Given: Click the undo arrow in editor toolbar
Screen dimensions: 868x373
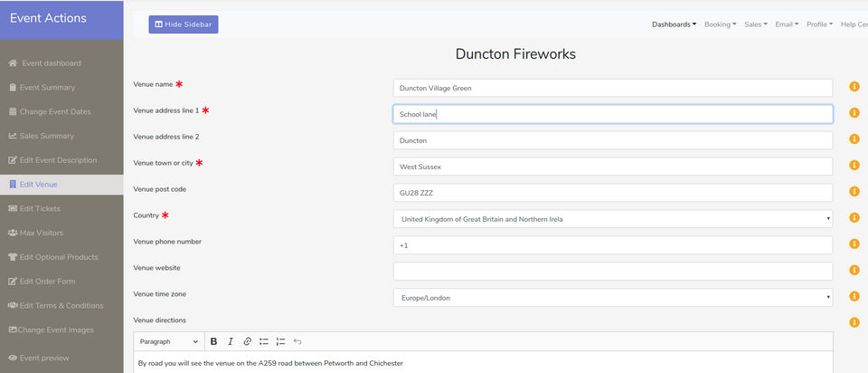Looking at the screenshot, I should pos(297,341).
